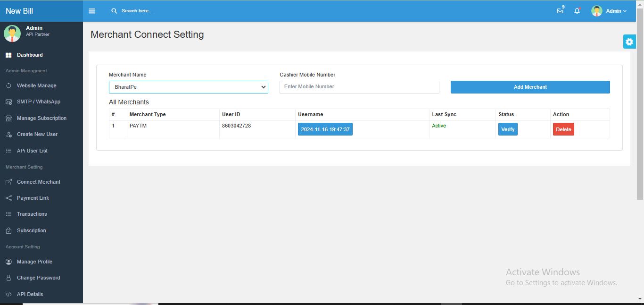
Task: Open the notifications bell icon
Action: click(577, 11)
